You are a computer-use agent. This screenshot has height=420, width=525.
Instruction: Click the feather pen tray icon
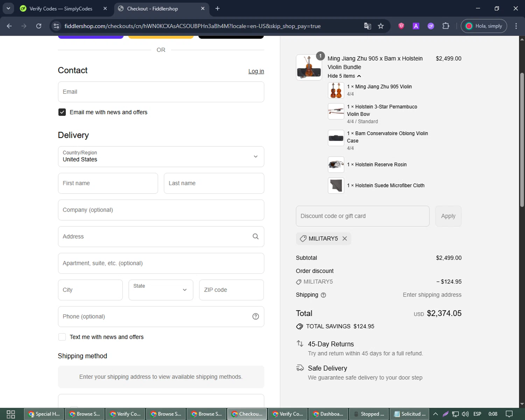coord(446,414)
